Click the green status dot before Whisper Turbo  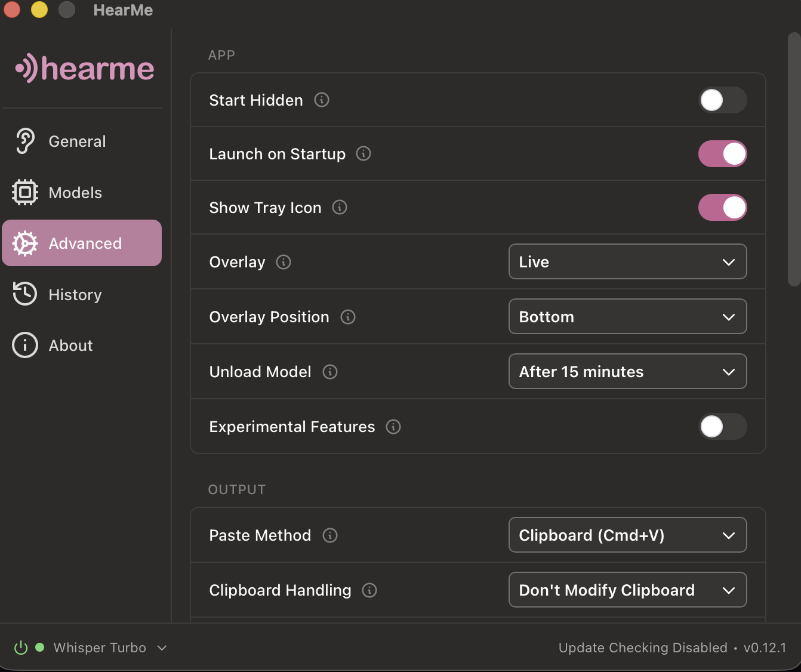point(40,647)
